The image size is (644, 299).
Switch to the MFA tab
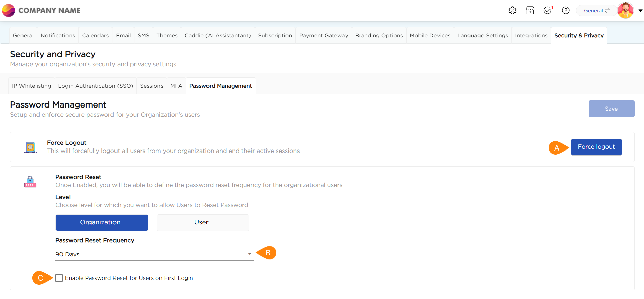coord(176,86)
